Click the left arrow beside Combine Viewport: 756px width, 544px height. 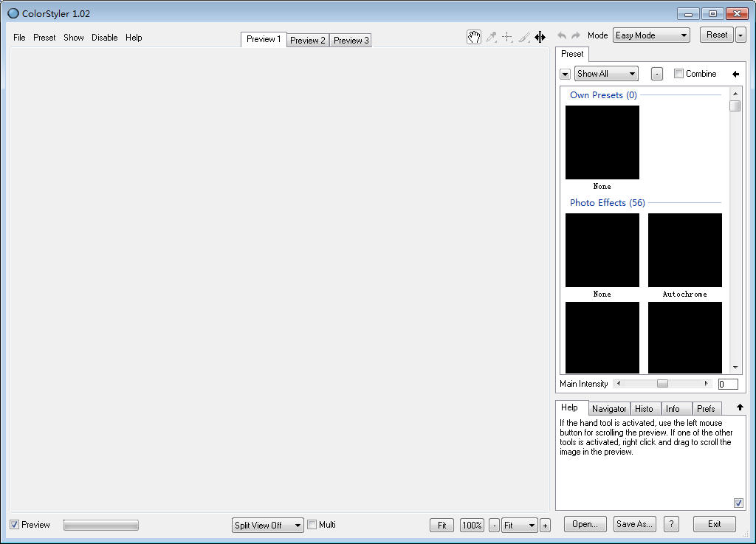[736, 74]
